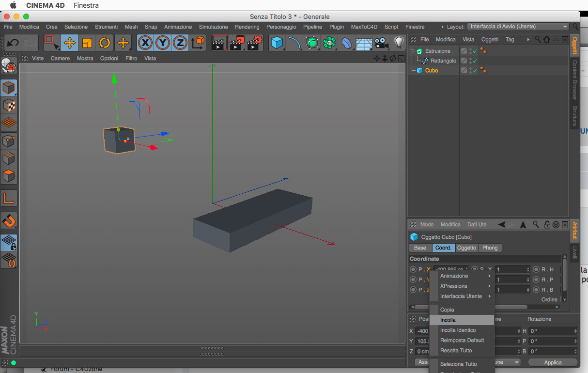Toggle Enable Axis L-shaped icon
The width and height of the screenshot is (588, 373).
click(x=9, y=198)
